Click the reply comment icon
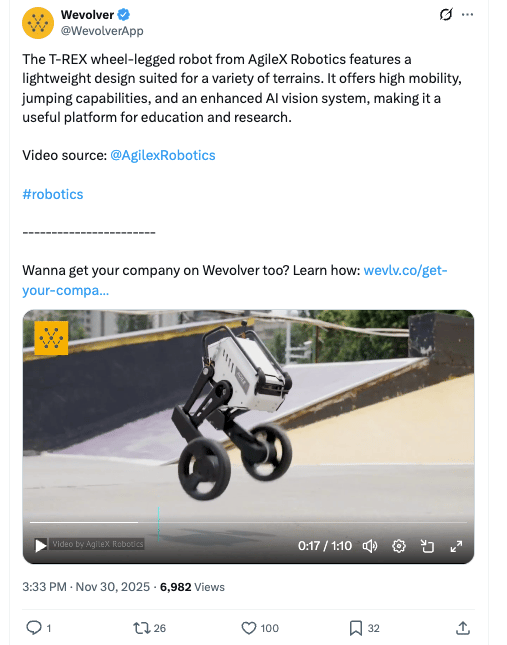 (34, 628)
